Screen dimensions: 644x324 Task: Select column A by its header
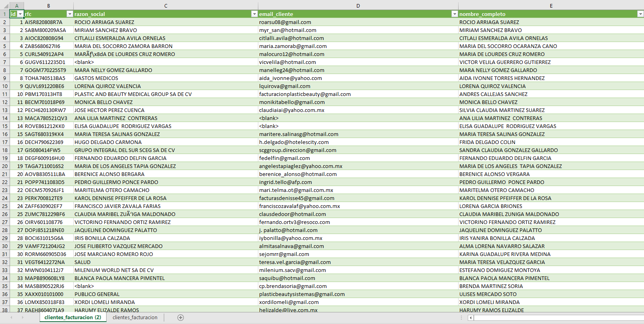[x=17, y=6]
